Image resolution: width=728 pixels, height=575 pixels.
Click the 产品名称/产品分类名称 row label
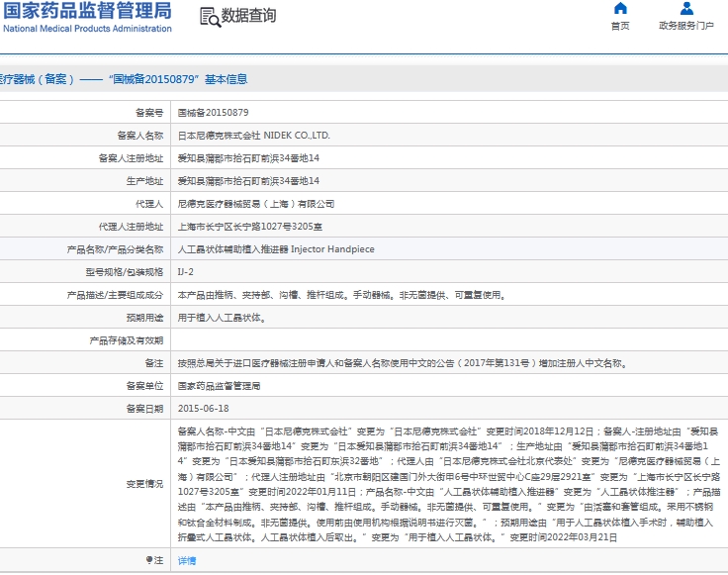(x=115, y=249)
